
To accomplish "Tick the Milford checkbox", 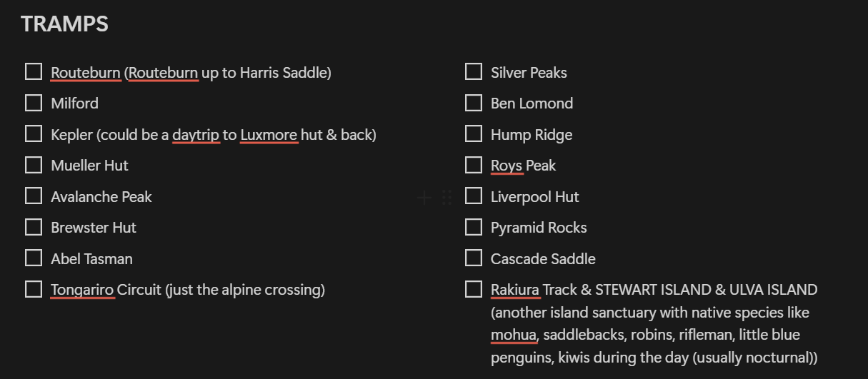I will [34, 103].
